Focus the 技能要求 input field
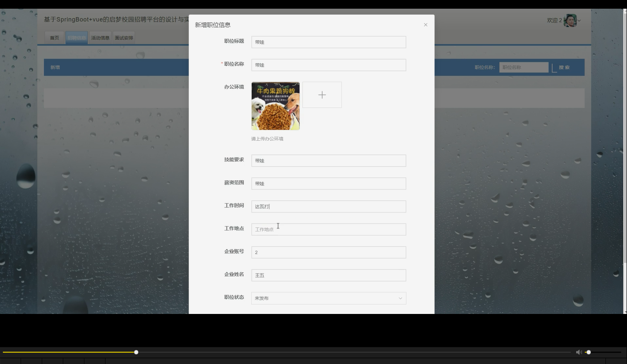The image size is (627, 364). tap(329, 160)
